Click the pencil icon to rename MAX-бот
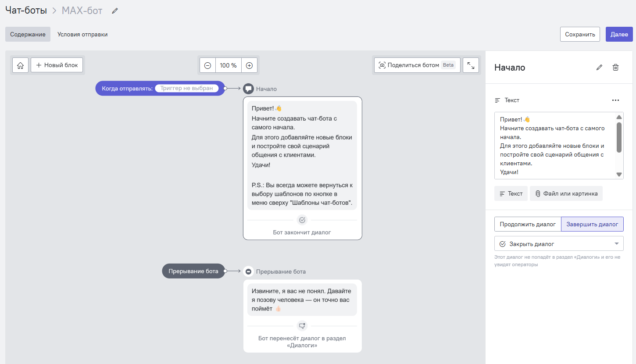The width and height of the screenshot is (636, 364). tap(115, 11)
